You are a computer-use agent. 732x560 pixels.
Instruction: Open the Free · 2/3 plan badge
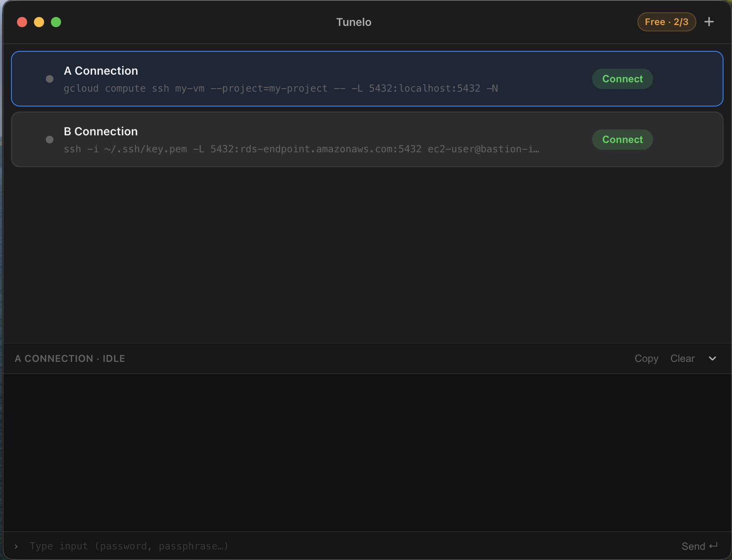666,22
